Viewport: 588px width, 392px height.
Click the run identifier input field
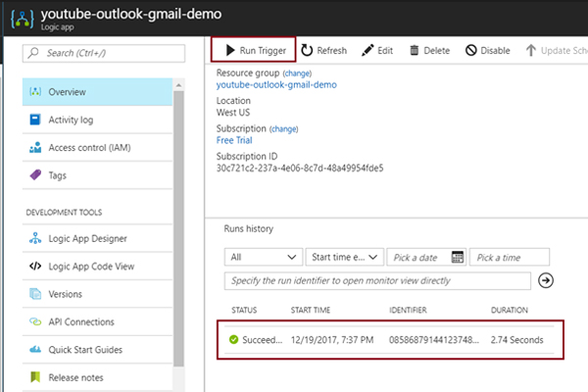377,280
